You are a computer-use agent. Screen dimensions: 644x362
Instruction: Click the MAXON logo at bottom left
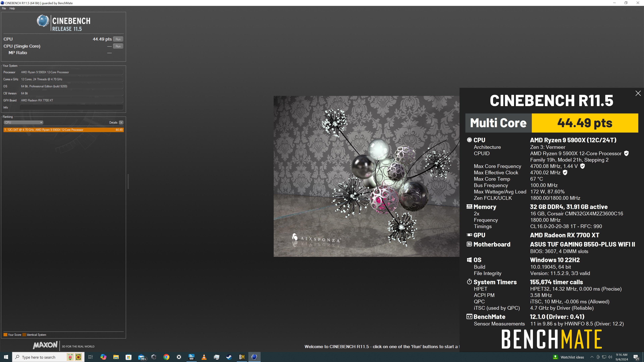[x=45, y=345]
